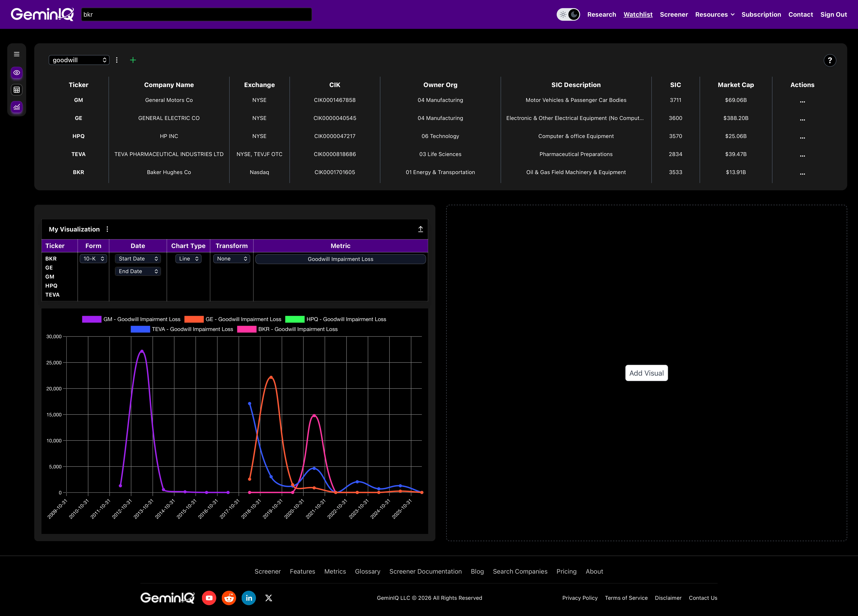Open My Visualization three-dot menu

[x=107, y=229]
